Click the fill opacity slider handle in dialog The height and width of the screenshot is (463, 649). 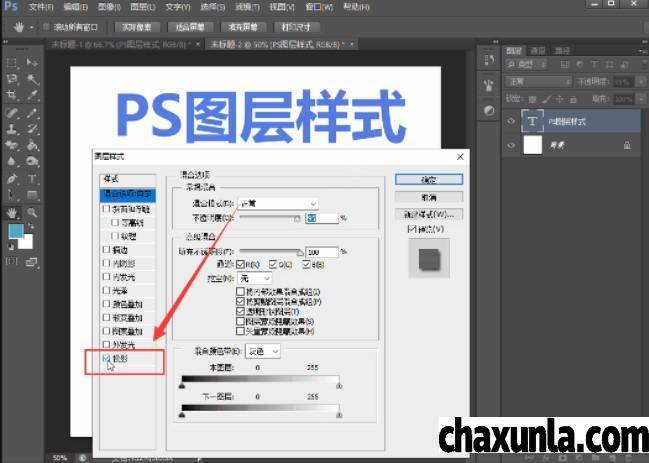tap(300, 252)
